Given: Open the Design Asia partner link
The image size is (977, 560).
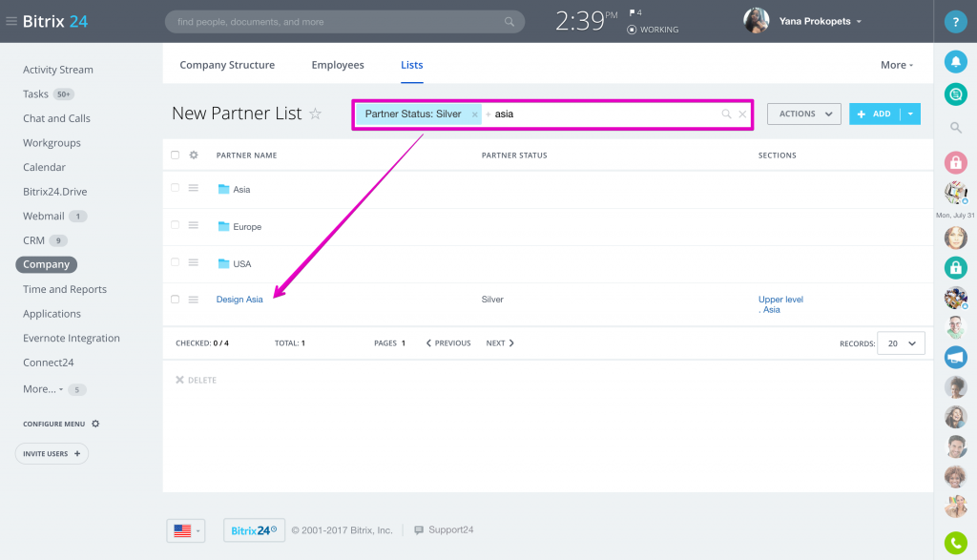Looking at the screenshot, I should (239, 300).
